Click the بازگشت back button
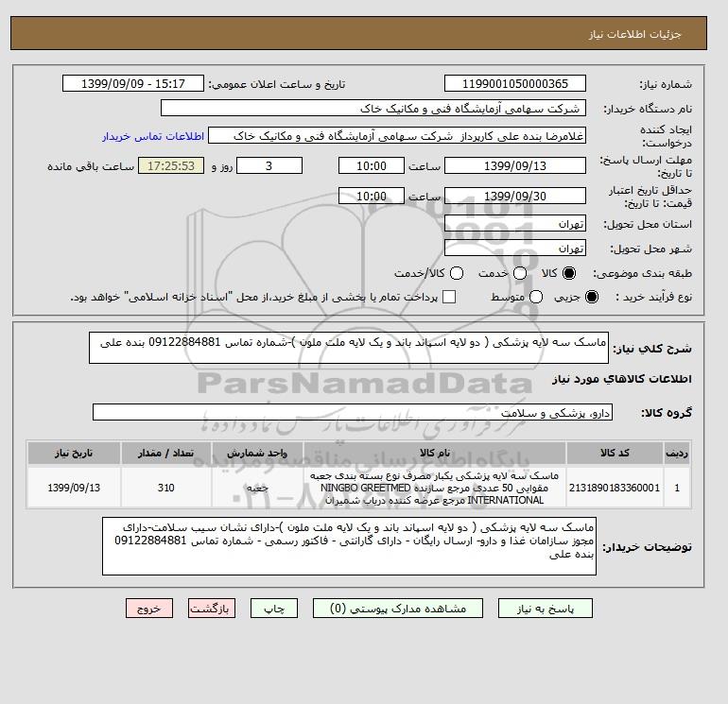 [212, 609]
